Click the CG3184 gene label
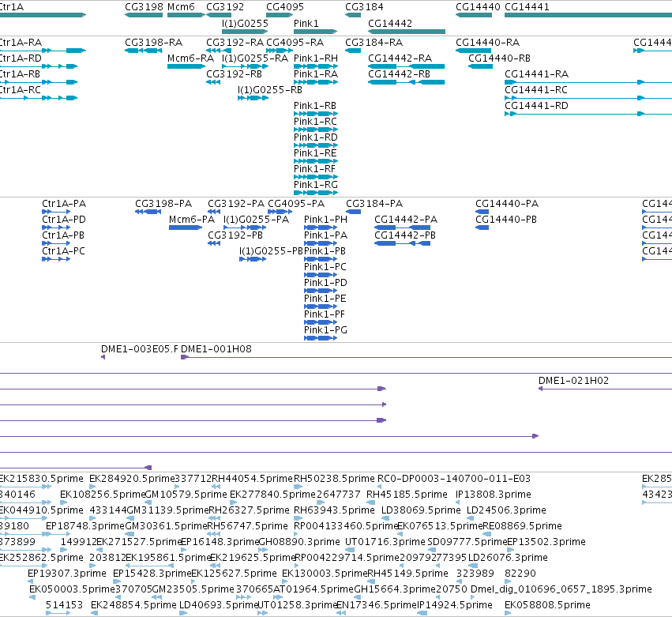Screen dimensions: 672x617 [x=364, y=7]
